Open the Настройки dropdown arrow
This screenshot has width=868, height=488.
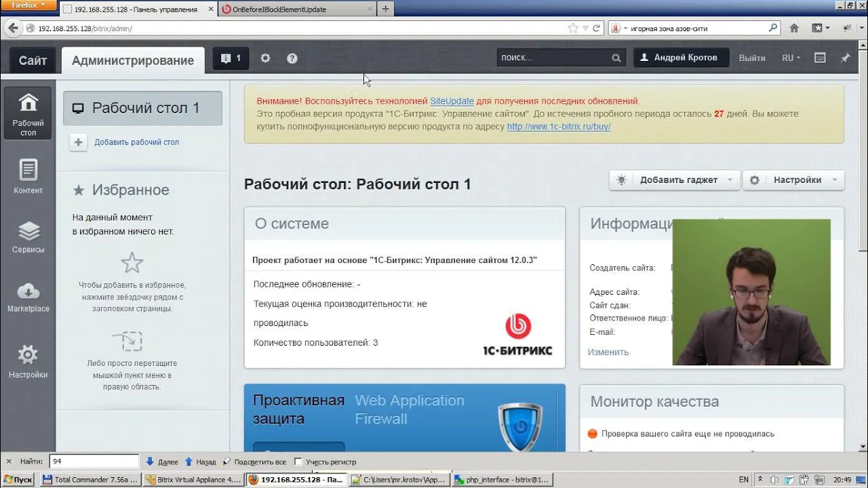[x=834, y=180]
